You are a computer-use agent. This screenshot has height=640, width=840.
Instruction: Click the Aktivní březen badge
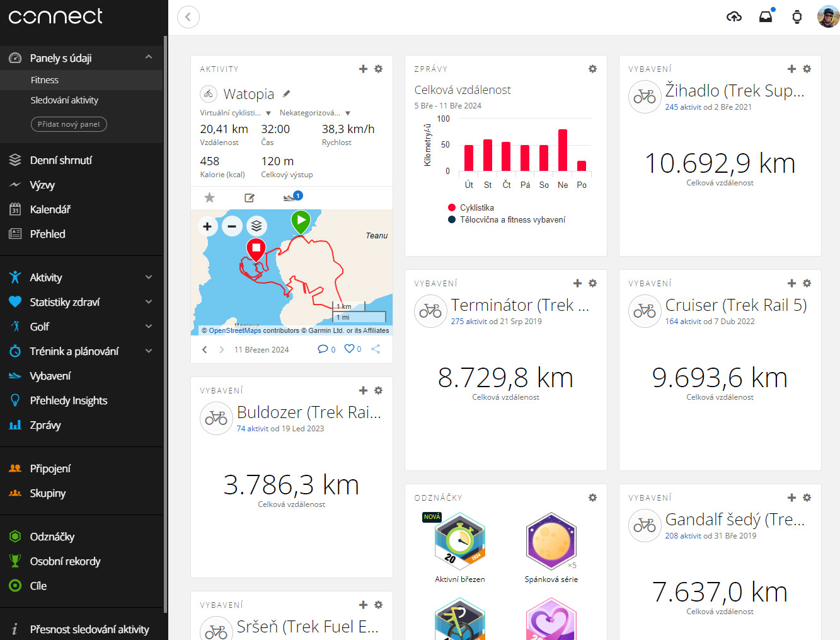[x=460, y=542]
